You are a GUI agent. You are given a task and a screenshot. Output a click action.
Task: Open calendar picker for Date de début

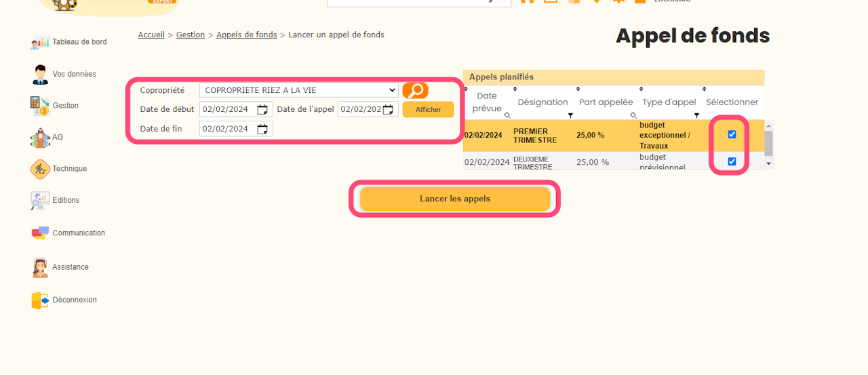pyautogui.click(x=262, y=109)
